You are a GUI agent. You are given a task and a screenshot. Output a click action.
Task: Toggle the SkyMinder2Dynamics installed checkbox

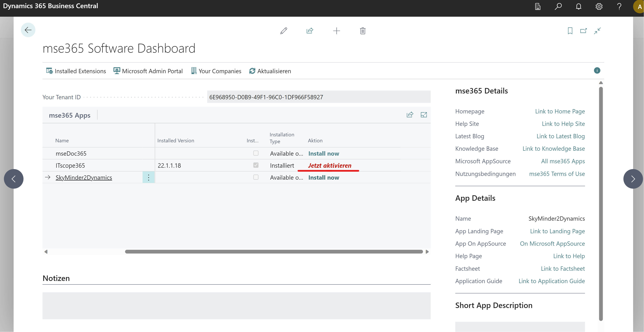point(256,177)
